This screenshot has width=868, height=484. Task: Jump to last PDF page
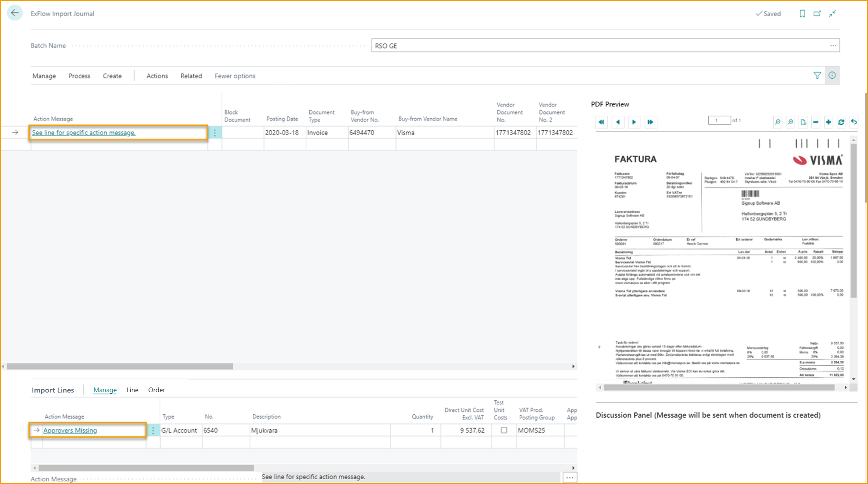[x=651, y=122]
